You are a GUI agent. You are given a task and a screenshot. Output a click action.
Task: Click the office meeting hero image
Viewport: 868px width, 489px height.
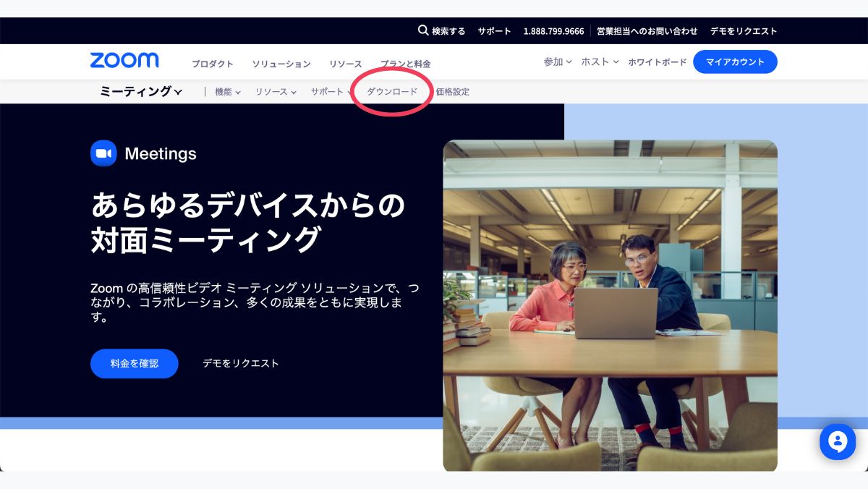tap(610, 304)
